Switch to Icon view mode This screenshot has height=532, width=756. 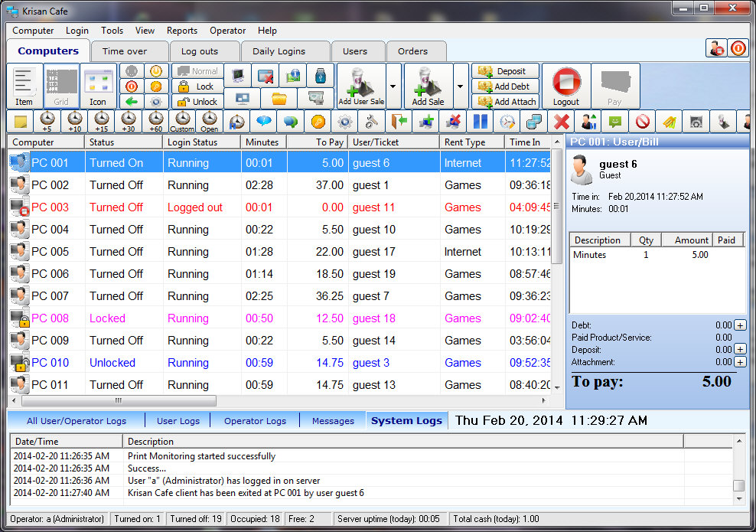[x=98, y=86]
